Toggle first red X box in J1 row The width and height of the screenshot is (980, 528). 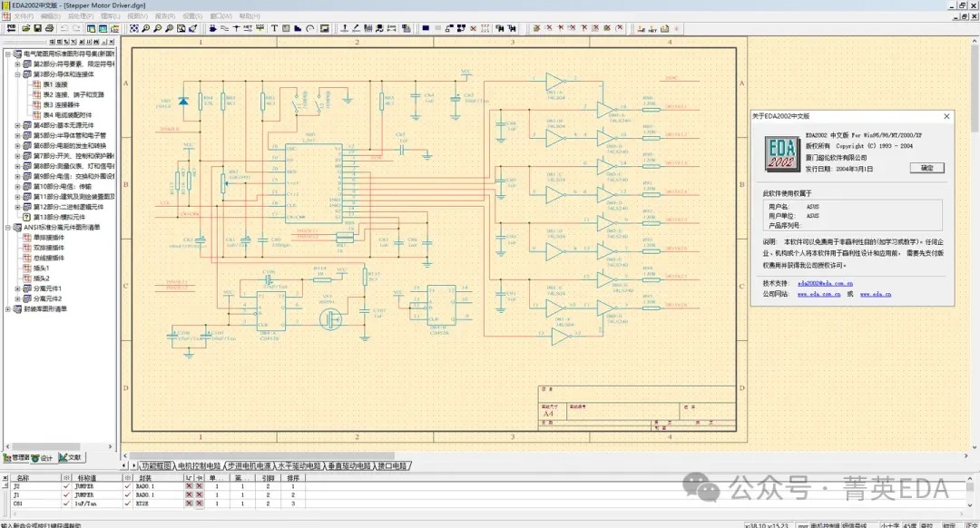[189, 494]
